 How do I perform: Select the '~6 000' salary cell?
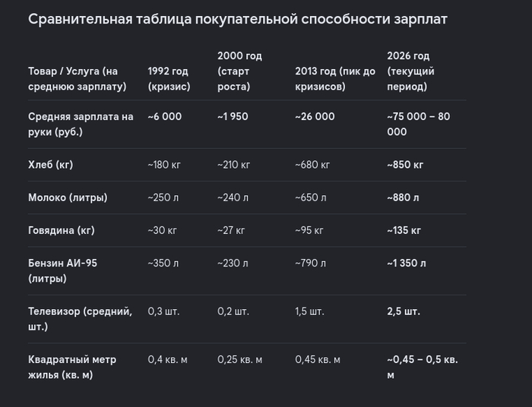[165, 117]
